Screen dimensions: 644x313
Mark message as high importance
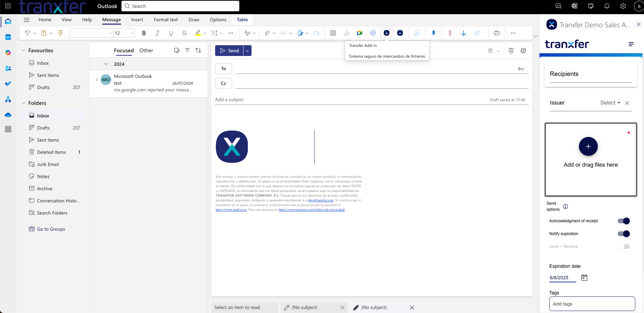point(450,33)
